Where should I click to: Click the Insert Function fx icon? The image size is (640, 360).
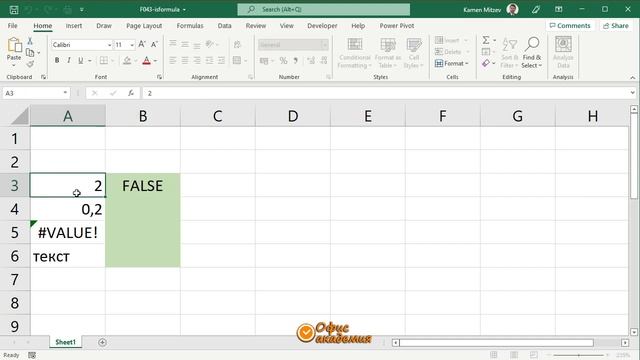coord(131,93)
